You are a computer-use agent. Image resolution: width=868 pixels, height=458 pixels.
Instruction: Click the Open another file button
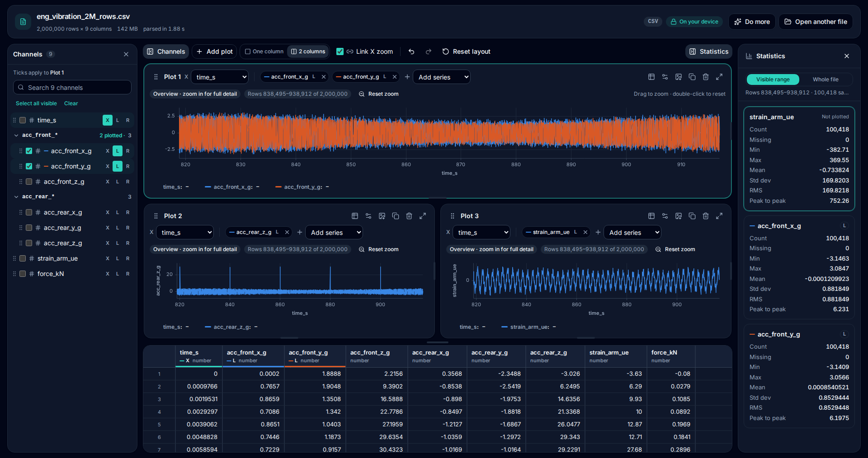(x=816, y=22)
